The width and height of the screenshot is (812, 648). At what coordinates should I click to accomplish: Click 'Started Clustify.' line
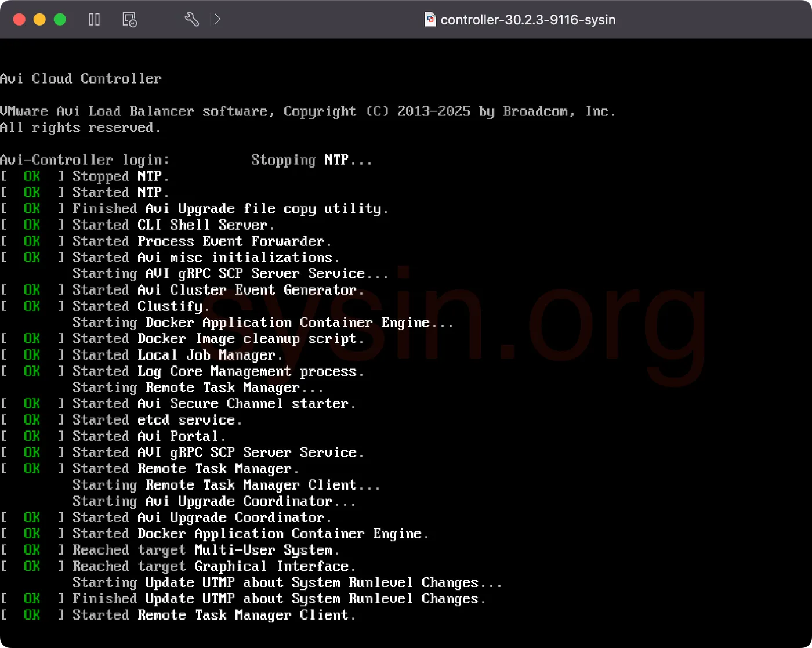coord(141,306)
